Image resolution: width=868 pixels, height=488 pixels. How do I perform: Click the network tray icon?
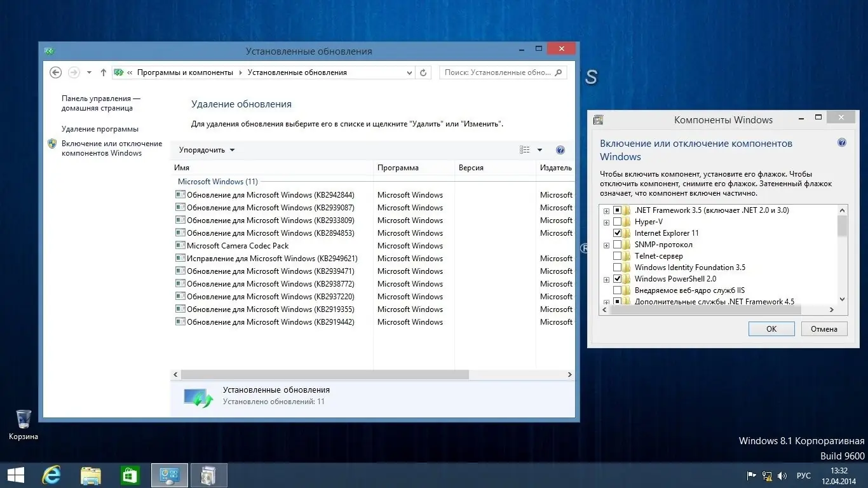tap(767, 475)
